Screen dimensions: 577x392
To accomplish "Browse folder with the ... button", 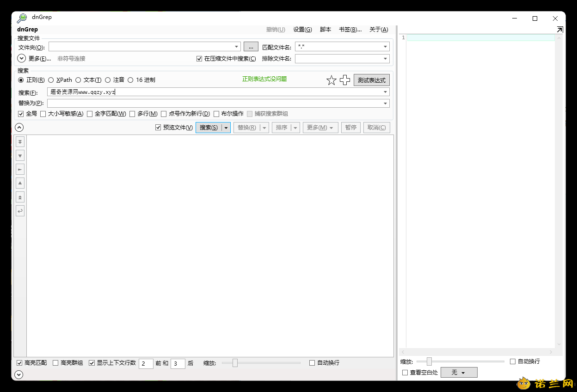I will point(251,47).
